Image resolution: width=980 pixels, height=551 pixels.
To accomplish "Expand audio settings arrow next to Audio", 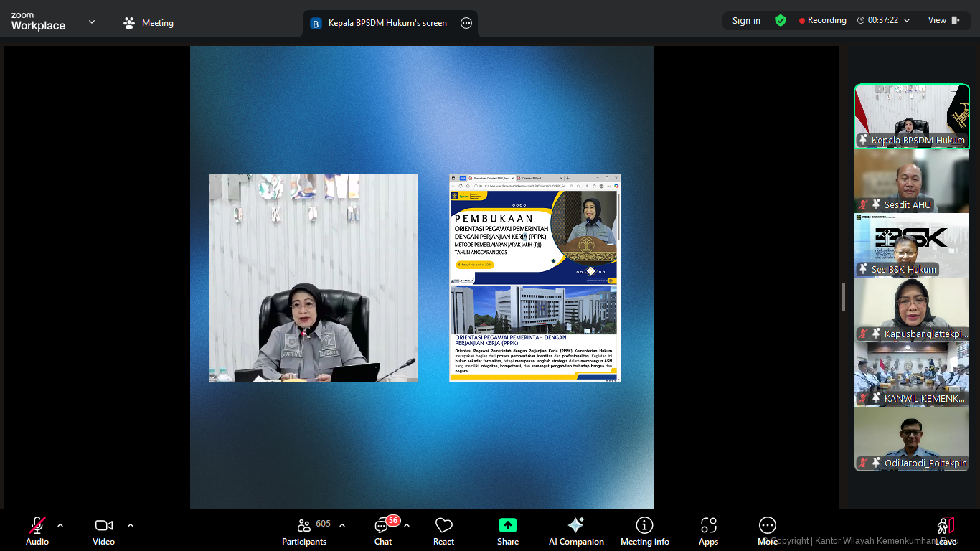I will pyautogui.click(x=60, y=525).
